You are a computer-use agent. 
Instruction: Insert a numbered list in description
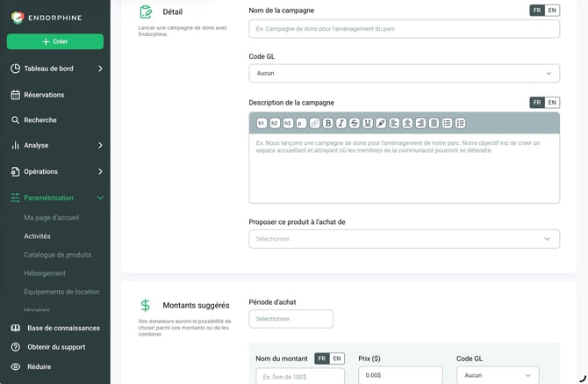tap(460, 123)
